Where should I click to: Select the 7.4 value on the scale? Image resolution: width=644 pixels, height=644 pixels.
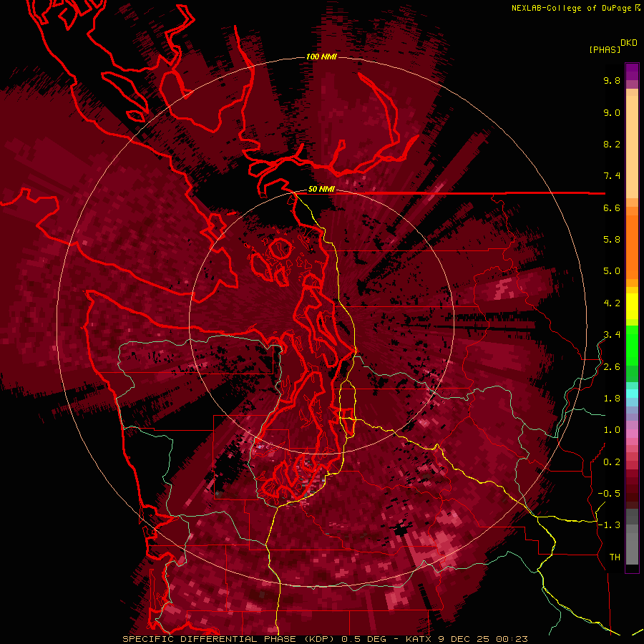coord(612,176)
